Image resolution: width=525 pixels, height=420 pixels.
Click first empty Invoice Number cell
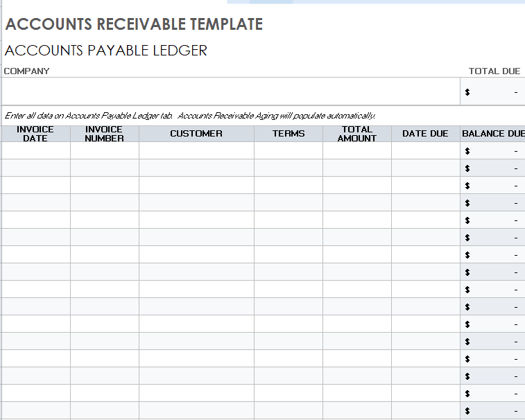105,150
